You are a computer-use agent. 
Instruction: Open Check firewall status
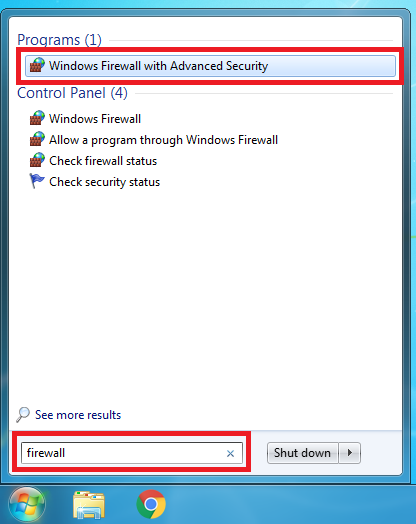pyautogui.click(x=103, y=161)
